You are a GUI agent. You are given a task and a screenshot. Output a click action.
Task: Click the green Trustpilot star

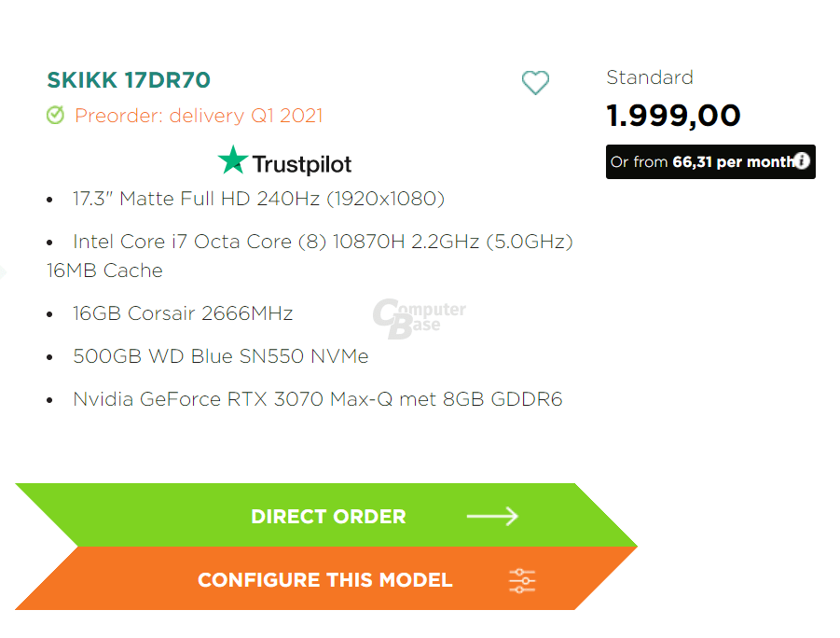coord(232,159)
